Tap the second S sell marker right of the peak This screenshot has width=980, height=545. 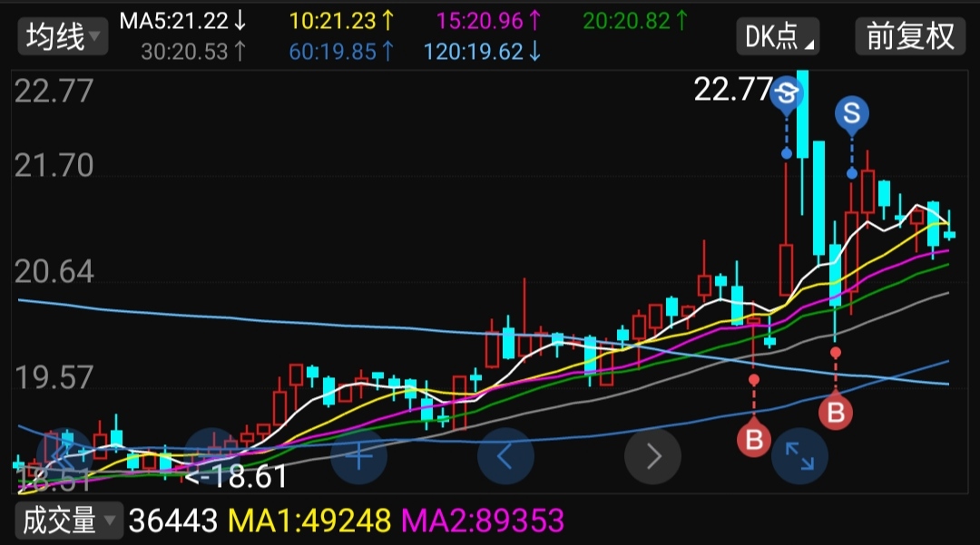click(x=852, y=114)
